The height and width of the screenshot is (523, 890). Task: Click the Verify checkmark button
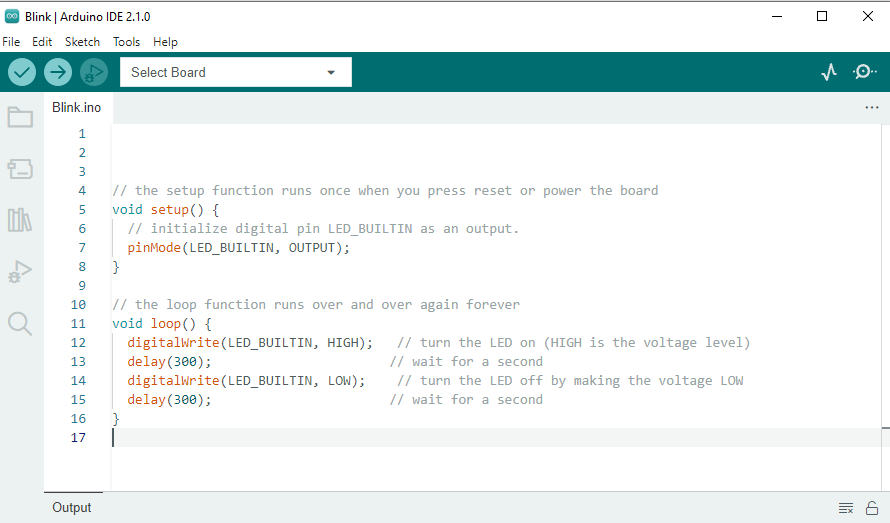(22, 72)
